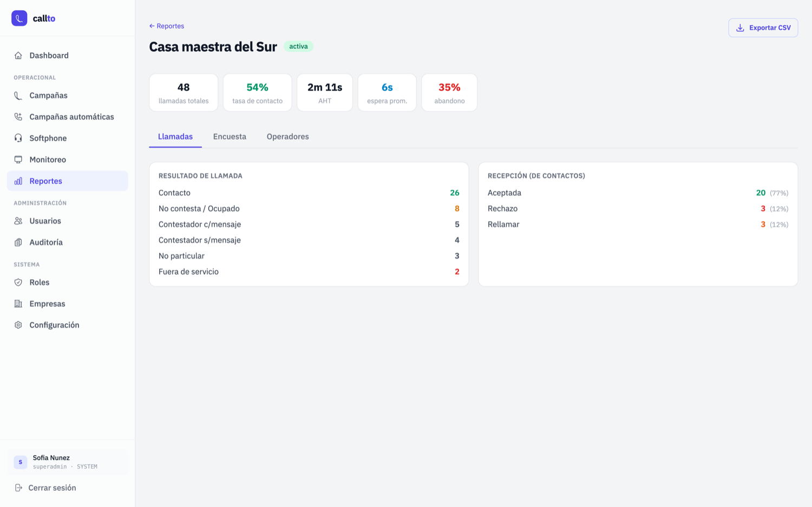Click the Empresas building icon
The width and height of the screenshot is (812, 507).
18,304
